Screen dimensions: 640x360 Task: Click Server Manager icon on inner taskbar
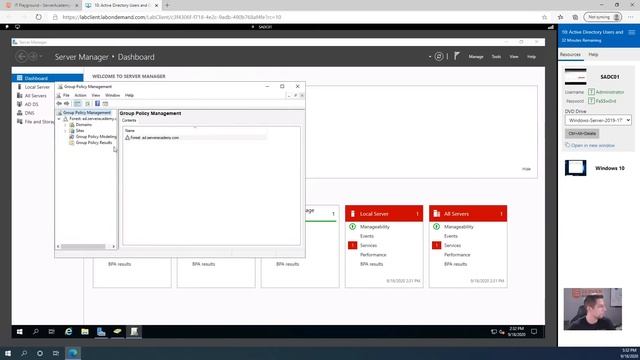pyautogui.click(x=101, y=331)
